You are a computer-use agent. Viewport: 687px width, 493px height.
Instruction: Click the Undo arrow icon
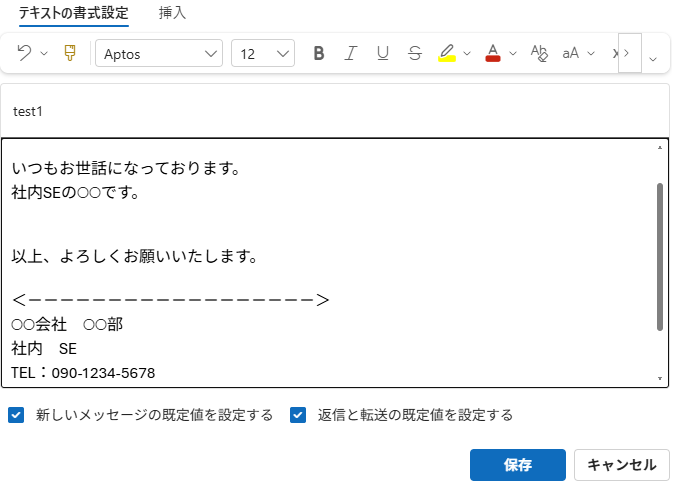25,53
